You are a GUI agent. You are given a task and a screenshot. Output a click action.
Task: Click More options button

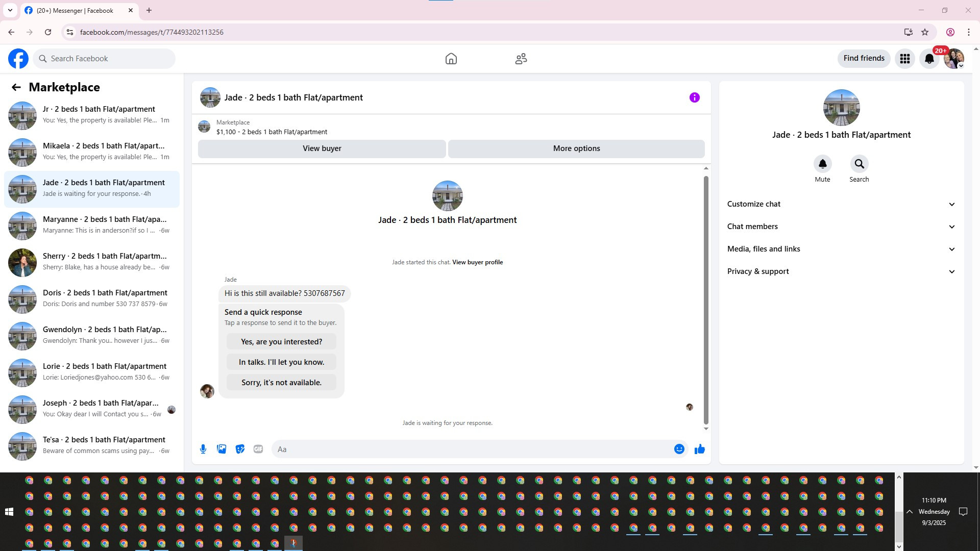(576, 148)
